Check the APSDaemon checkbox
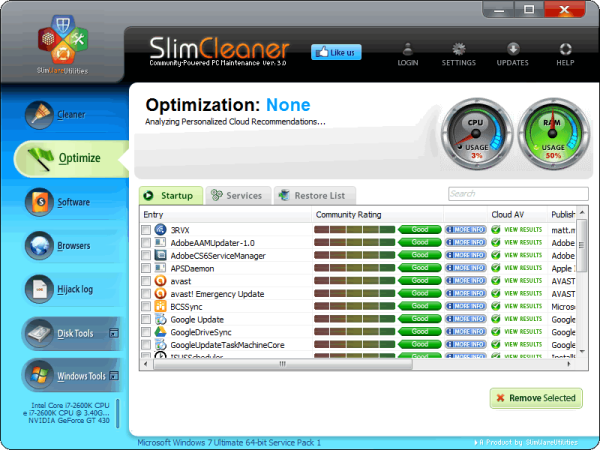This screenshot has height=450, width=600. (146, 268)
